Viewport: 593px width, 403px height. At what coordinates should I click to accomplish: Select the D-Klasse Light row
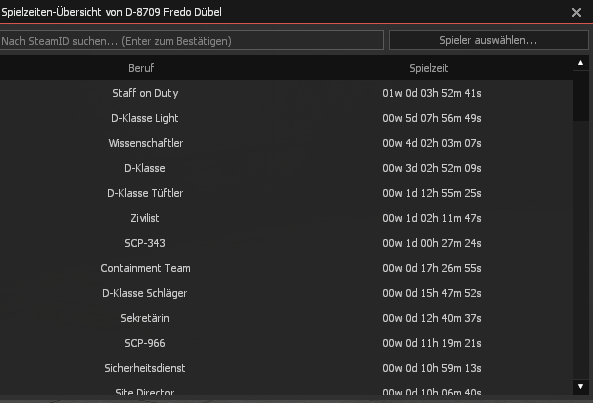(286, 118)
